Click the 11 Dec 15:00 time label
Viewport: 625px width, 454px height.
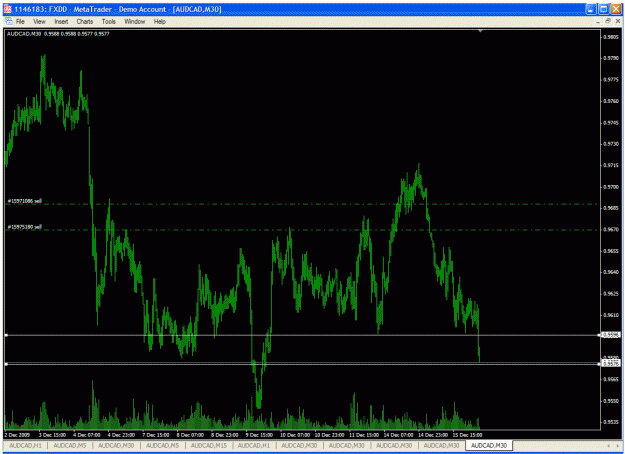[364, 435]
